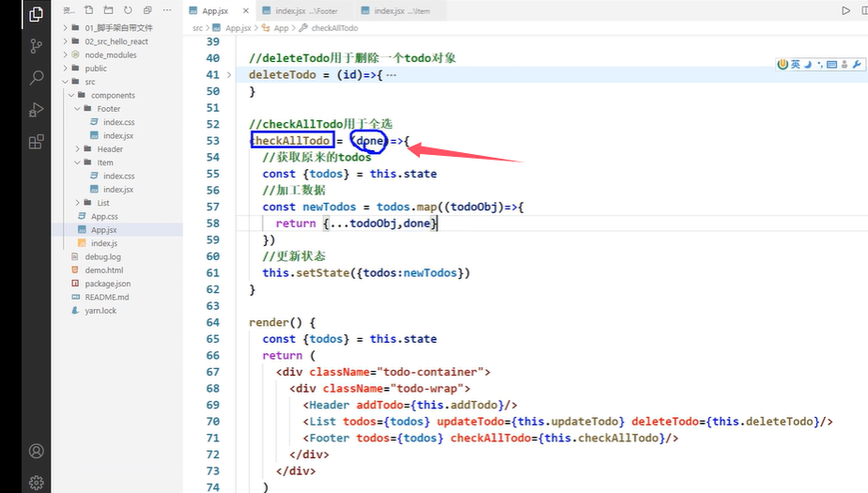Open index.js in file tree
Screen dimensions: 868x493
tap(104, 243)
